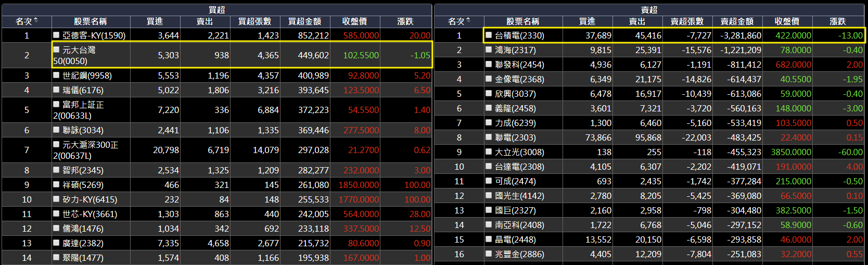Viewport: 868px width, 265px height.
Task: Click the 賣出 header in 買超 table
Action: tap(205, 21)
